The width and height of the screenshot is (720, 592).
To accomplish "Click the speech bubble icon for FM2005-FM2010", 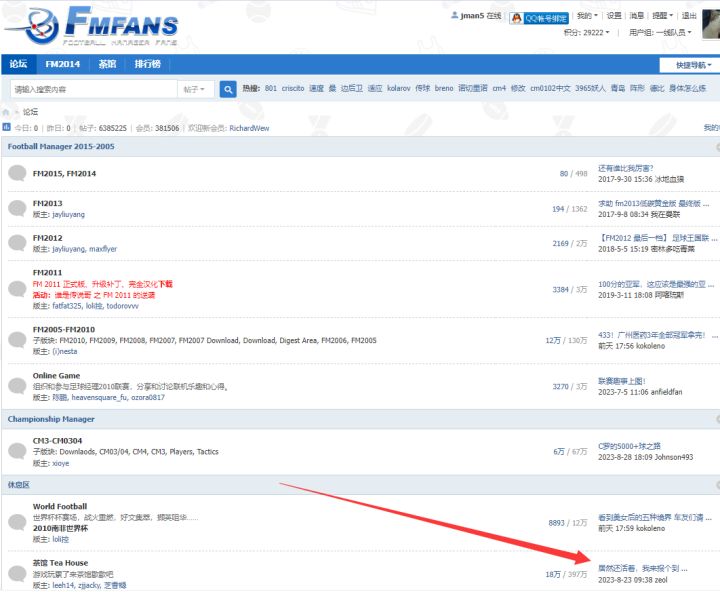I will [17, 340].
